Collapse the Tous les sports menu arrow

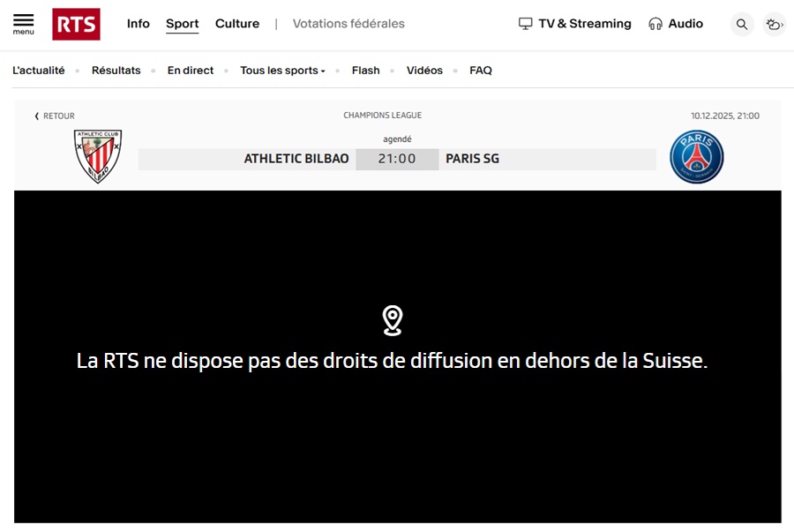click(x=324, y=71)
